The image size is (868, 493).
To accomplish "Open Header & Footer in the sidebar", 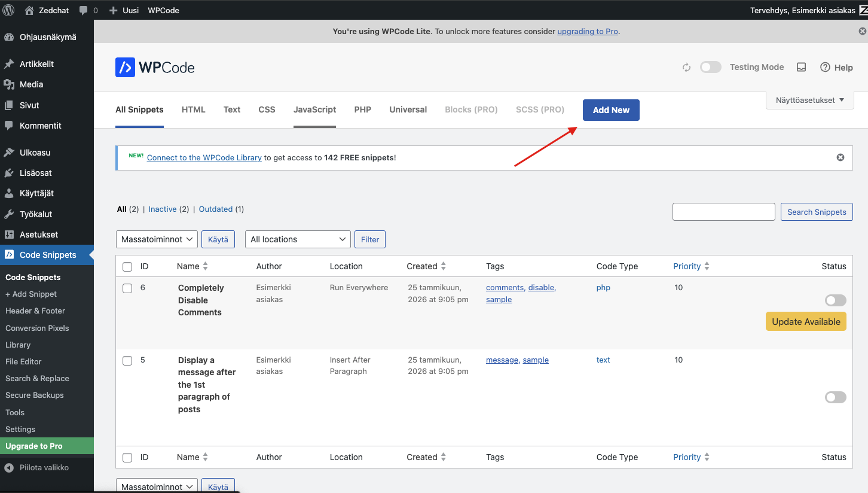I will (35, 311).
